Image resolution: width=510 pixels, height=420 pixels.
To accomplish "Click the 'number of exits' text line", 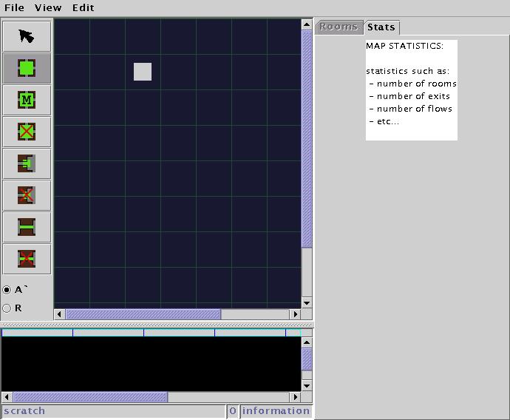I will pos(409,96).
